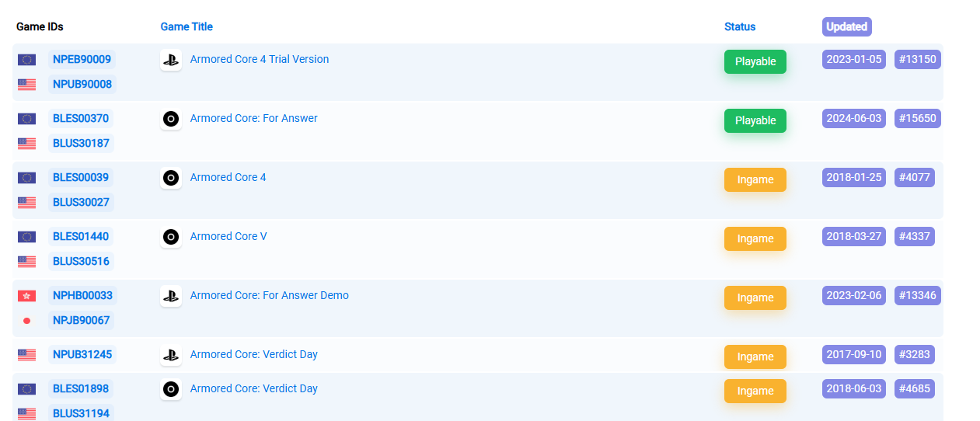Screen dimensions: 980x421
Task: Open pull request #4685
Action: click(x=915, y=388)
